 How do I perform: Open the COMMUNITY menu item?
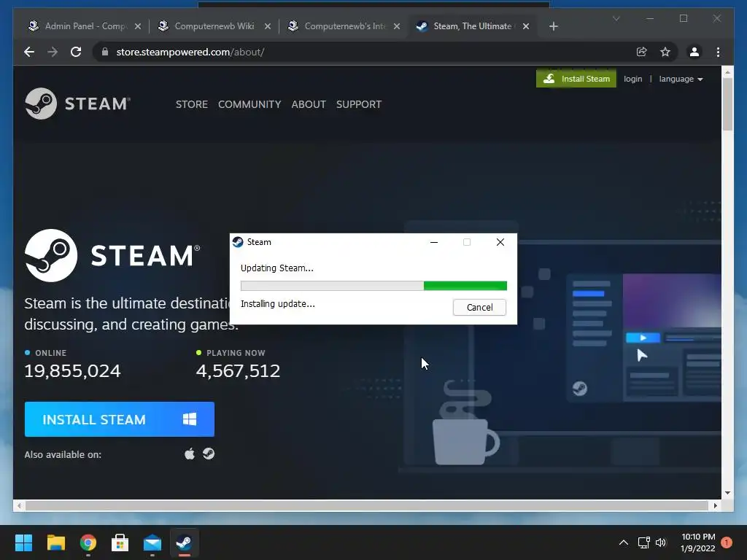click(x=249, y=104)
